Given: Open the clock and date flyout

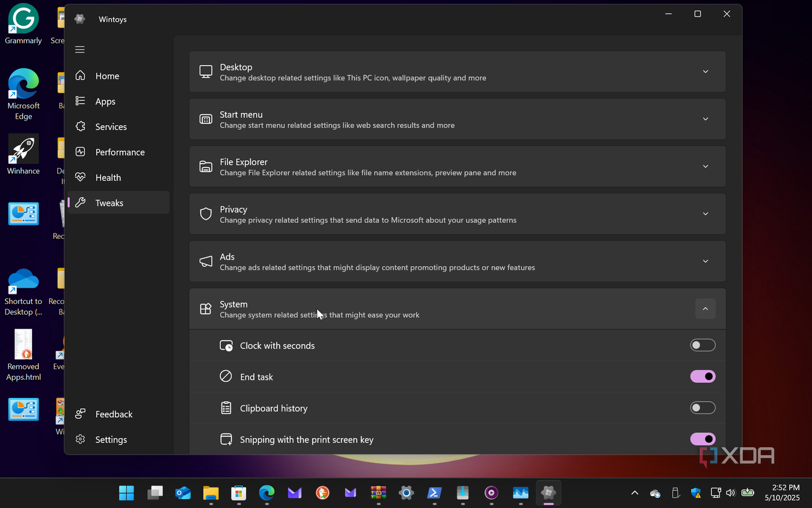Looking at the screenshot, I should [783, 493].
